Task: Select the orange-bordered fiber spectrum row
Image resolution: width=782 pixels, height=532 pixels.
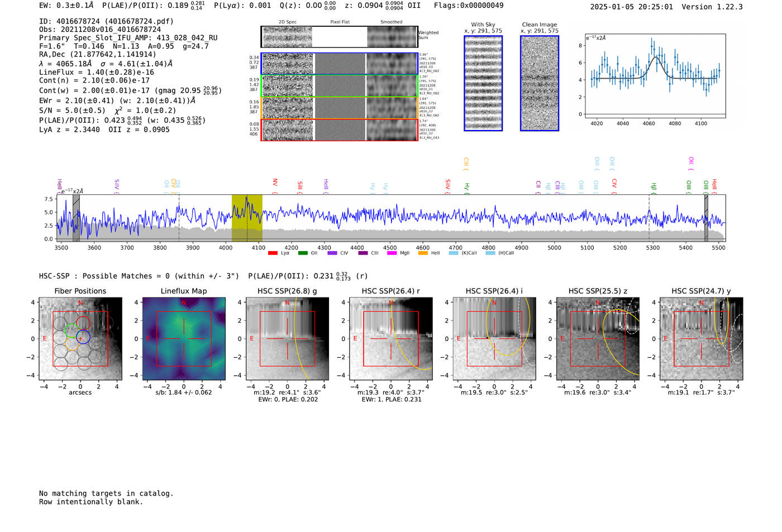Action: click(339, 108)
